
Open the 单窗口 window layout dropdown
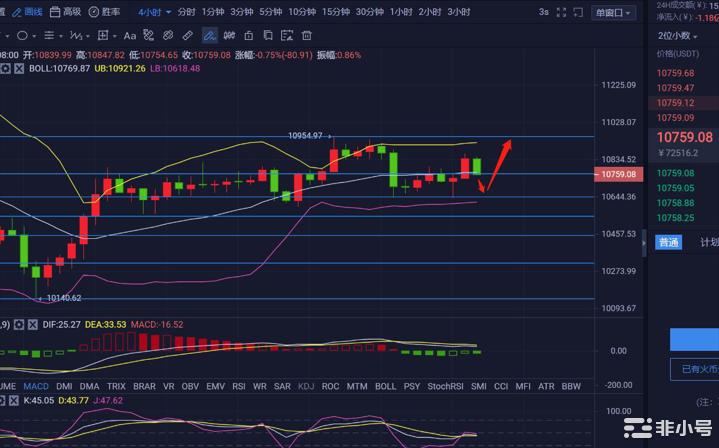click(x=613, y=13)
